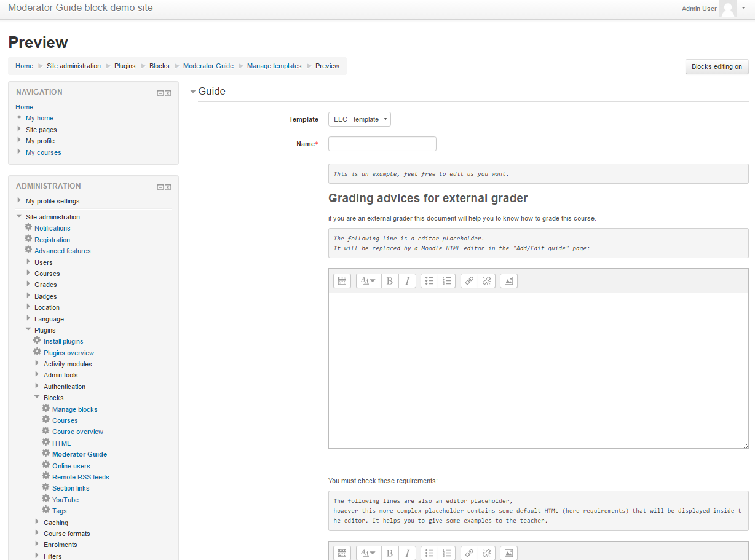The height and width of the screenshot is (560, 755).
Task: Collapse the Guide section
Action: (x=193, y=92)
